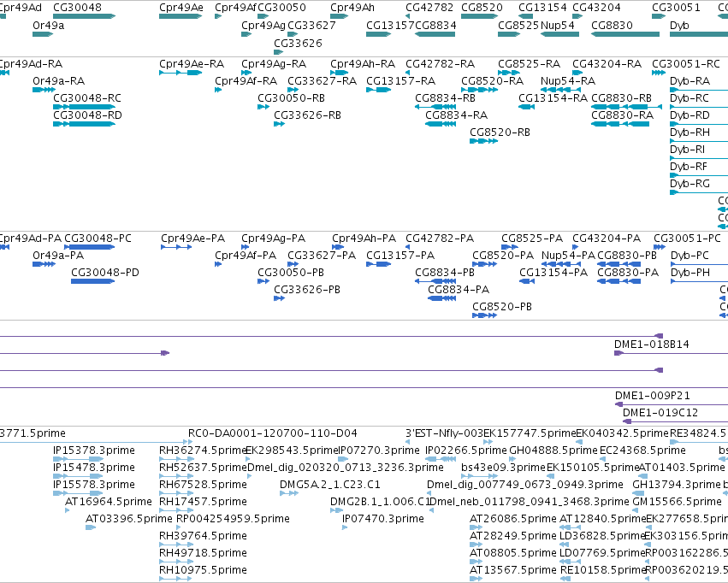Image resolution: width=728 pixels, height=583 pixels.
Task: Open the RH36274.5prime EST label
Action: pos(203,450)
